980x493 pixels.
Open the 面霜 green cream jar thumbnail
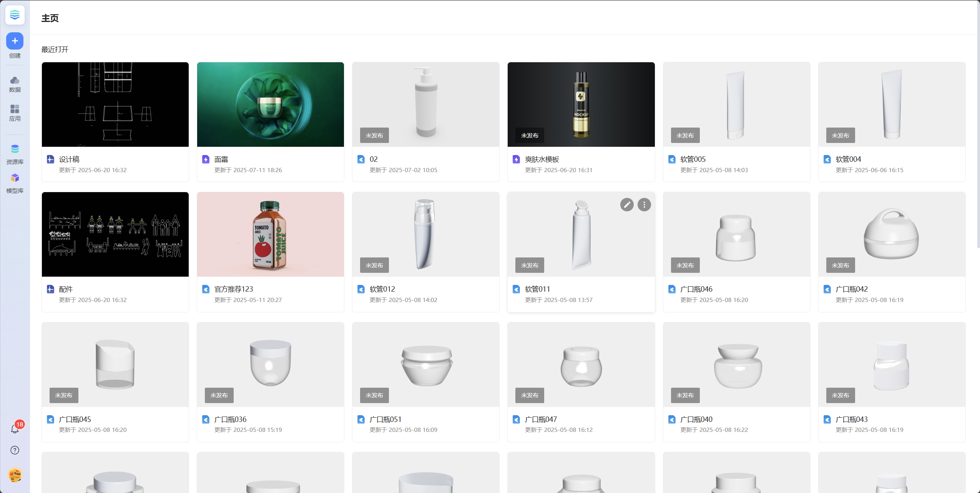click(x=271, y=105)
